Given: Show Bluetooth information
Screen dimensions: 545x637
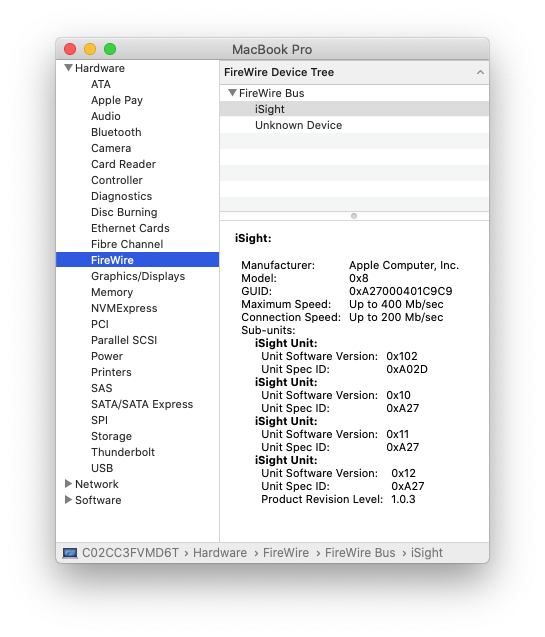Looking at the screenshot, I should click(116, 132).
